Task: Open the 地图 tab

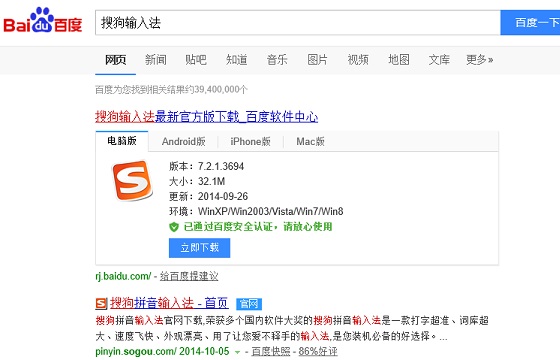Action: (399, 60)
